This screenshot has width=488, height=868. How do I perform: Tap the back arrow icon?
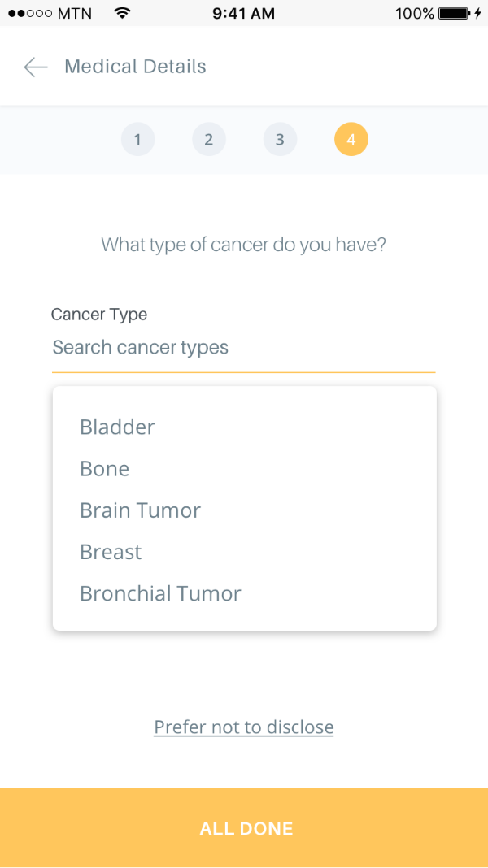tap(36, 67)
